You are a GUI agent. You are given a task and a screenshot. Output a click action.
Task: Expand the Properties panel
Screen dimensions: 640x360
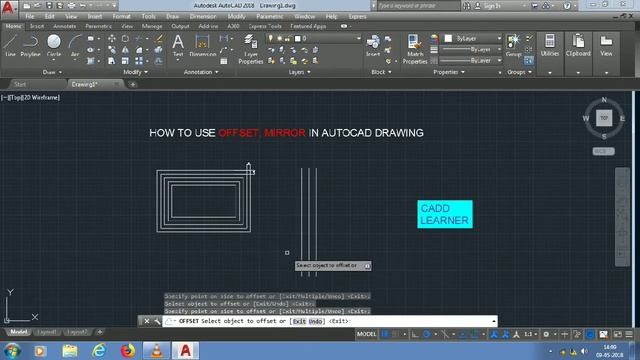449,72
